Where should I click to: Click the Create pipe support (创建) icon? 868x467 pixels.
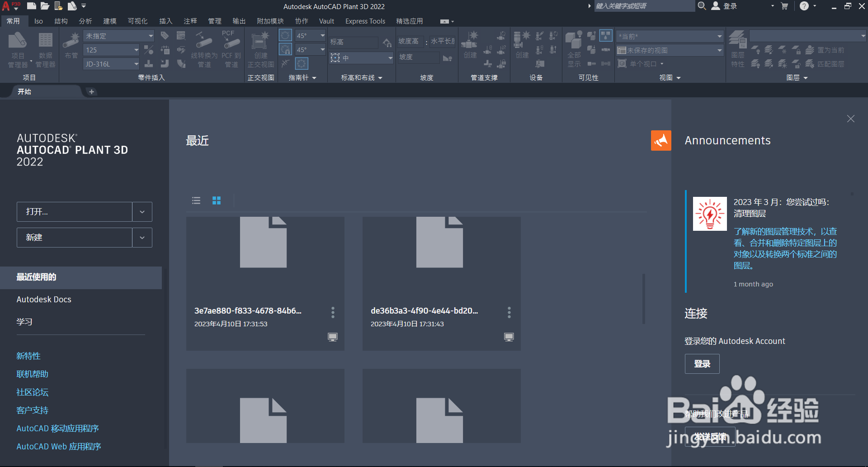coord(470,44)
